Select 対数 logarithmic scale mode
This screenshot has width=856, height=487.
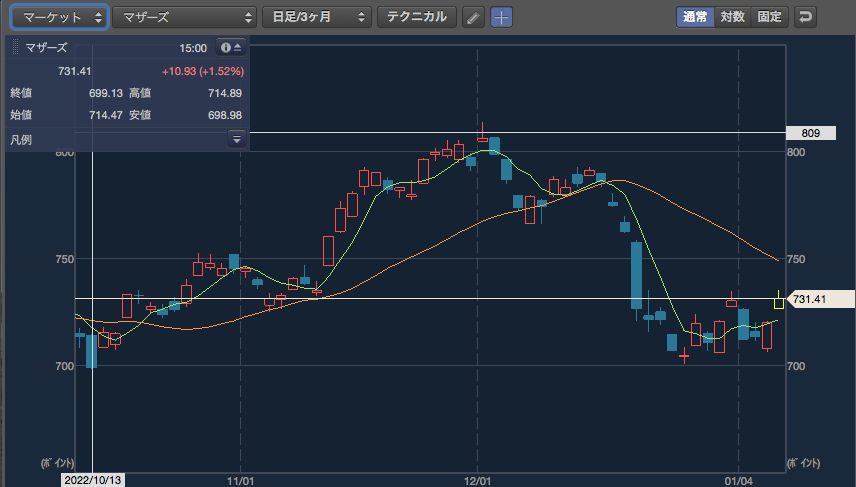733,17
